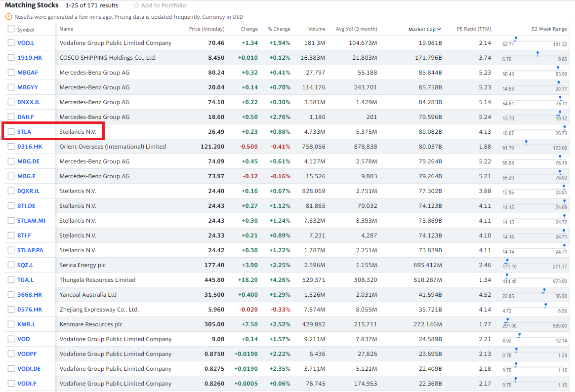Viewport: 575px width, 392px height.
Task: Sort by Symbol column header
Action: click(26, 30)
